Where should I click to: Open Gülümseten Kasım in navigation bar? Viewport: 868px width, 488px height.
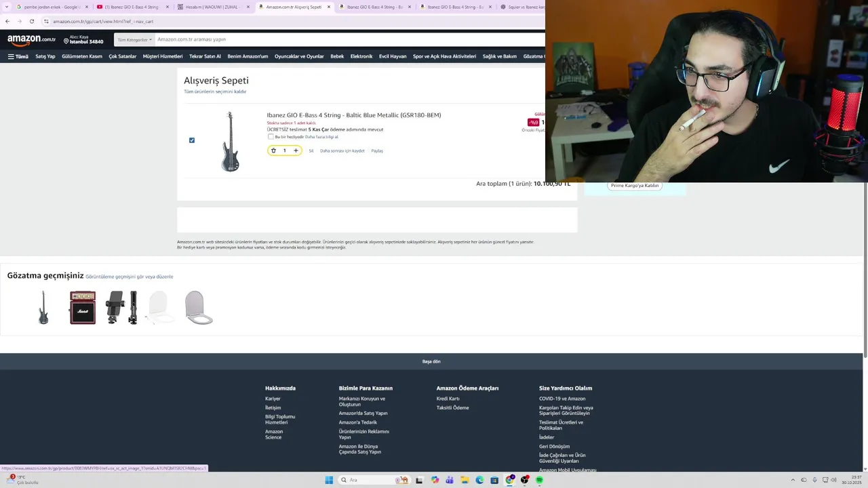click(x=82, y=56)
